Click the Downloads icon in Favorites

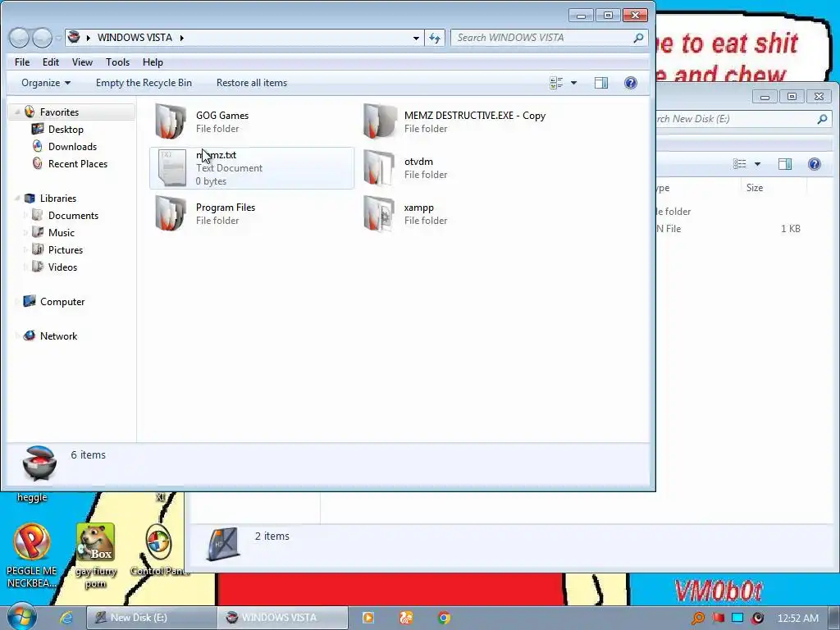(38, 146)
